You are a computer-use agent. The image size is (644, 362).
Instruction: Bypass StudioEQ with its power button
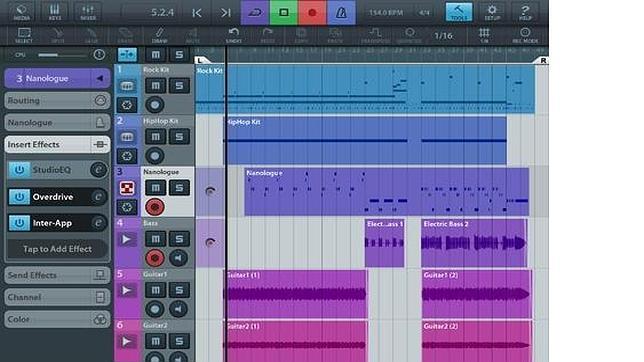point(19,170)
